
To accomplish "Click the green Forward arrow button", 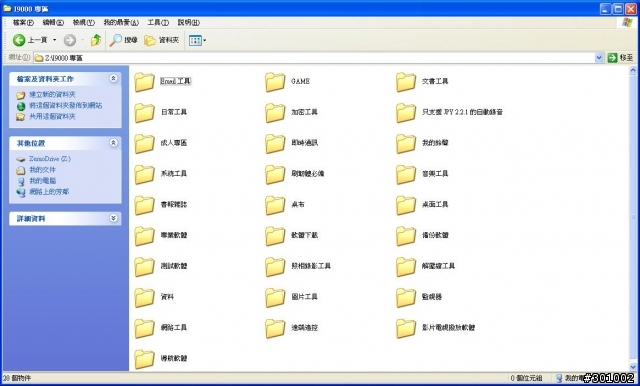I will coord(70,40).
